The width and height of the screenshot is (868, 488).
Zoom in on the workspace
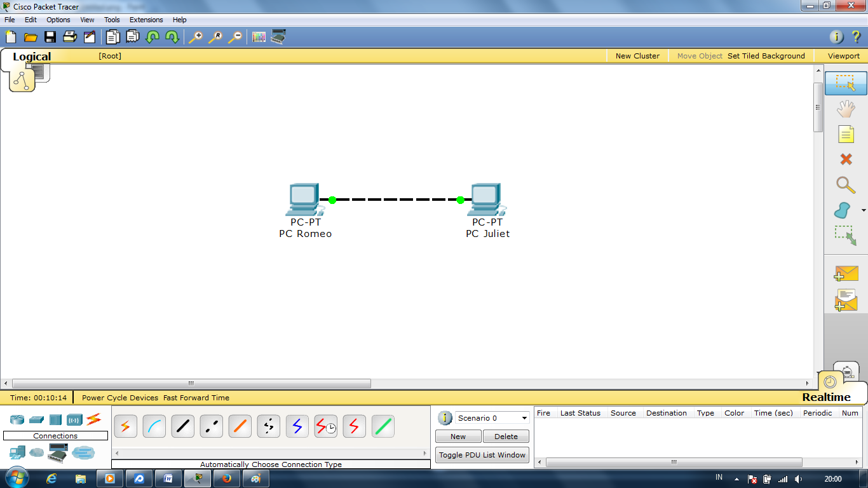196,37
